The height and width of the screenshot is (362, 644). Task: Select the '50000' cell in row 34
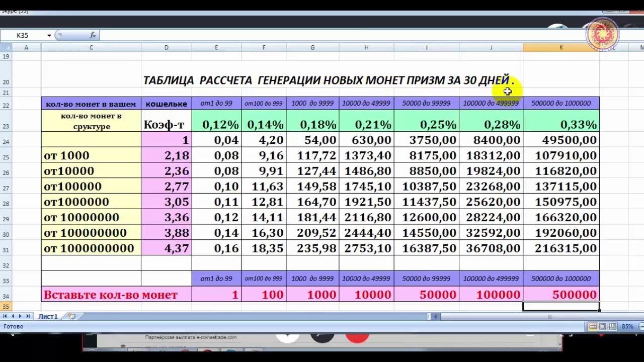(427, 294)
